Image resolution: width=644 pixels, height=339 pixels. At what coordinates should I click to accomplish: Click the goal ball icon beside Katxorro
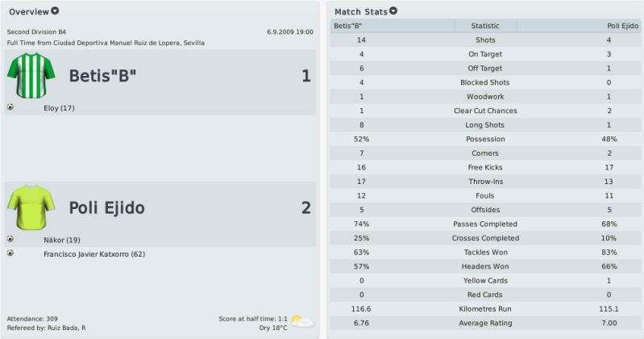tap(10, 253)
